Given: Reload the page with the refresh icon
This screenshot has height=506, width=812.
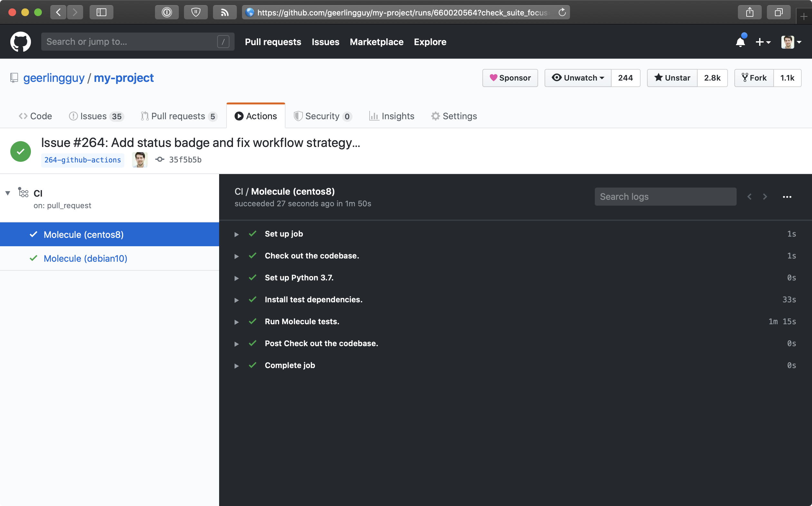Looking at the screenshot, I should coord(562,12).
